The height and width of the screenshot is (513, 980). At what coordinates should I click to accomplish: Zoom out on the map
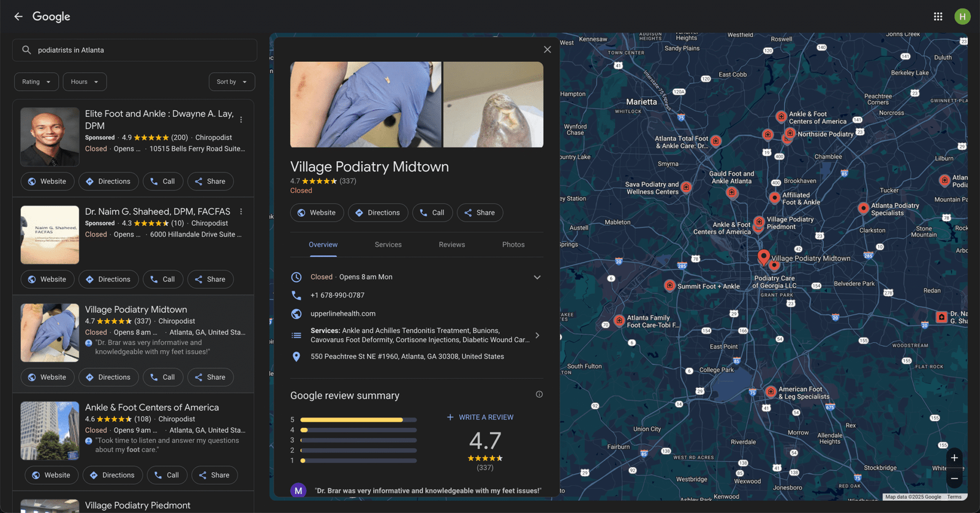[x=954, y=478]
